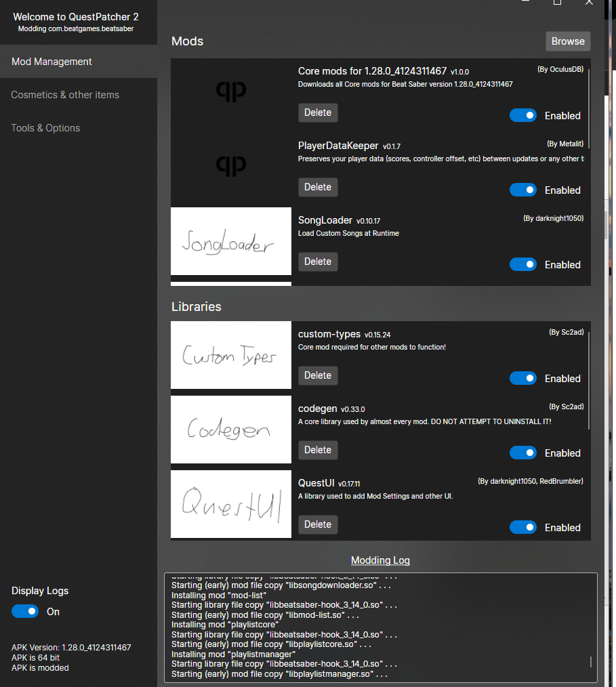The width and height of the screenshot is (616, 687).
Task: Click the Custom Types cover image
Action: [231, 355]
